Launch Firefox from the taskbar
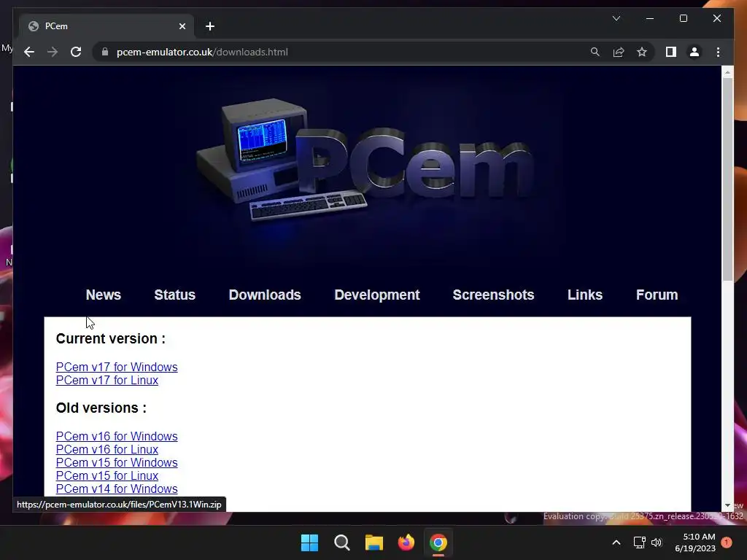 pos(406,542)
